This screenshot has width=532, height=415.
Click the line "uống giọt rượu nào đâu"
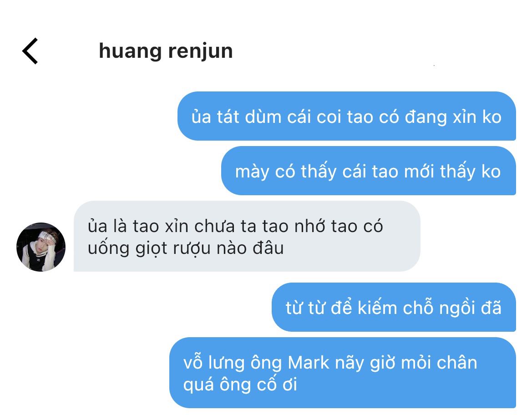pos(186,248)
